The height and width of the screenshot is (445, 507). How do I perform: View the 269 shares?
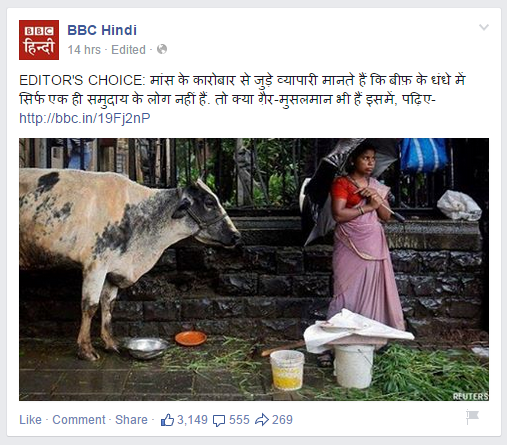tap(282, 420)
